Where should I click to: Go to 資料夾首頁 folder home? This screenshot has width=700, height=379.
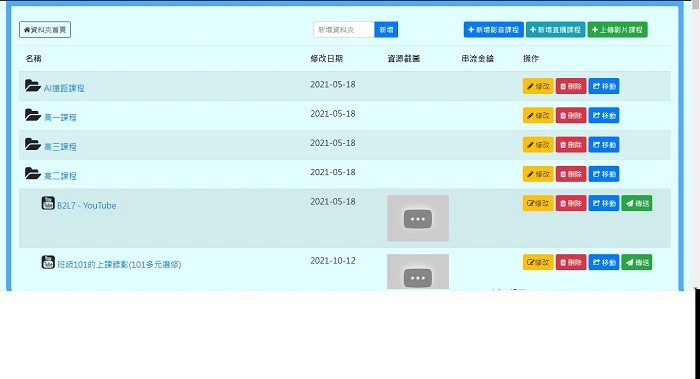pyautogui.click(x=45, y=29)
